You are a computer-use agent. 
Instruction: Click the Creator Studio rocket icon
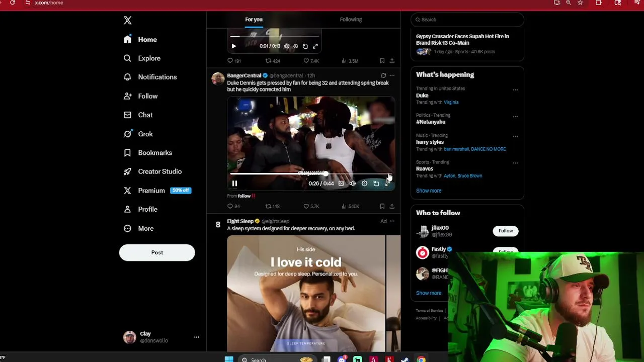pos(128,171)
